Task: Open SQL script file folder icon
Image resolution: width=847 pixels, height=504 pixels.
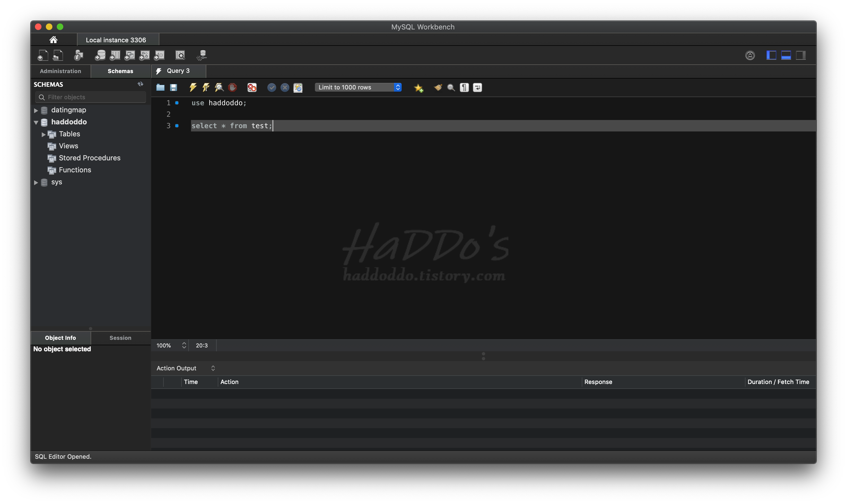Action: (x=160, y=88)
